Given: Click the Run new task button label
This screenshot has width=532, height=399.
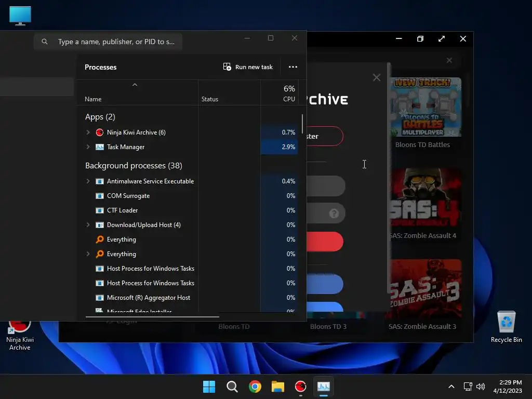Looking at the screenshot, I should [254, 67].
